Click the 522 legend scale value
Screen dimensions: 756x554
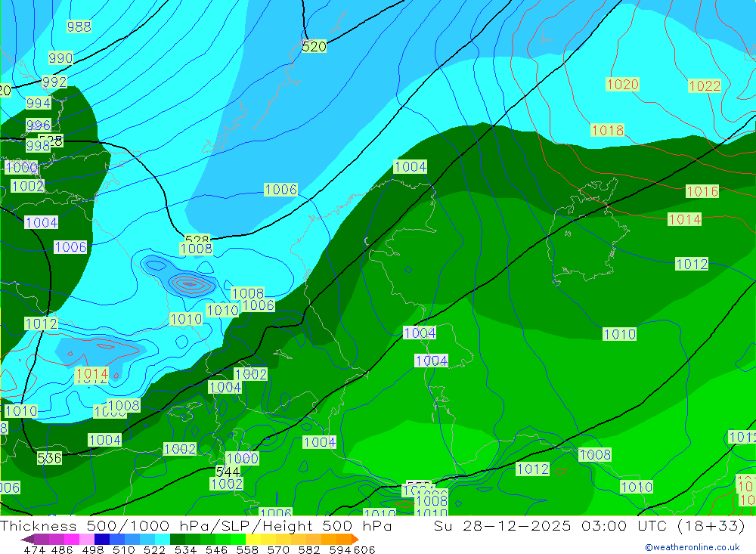coord(154,549)
